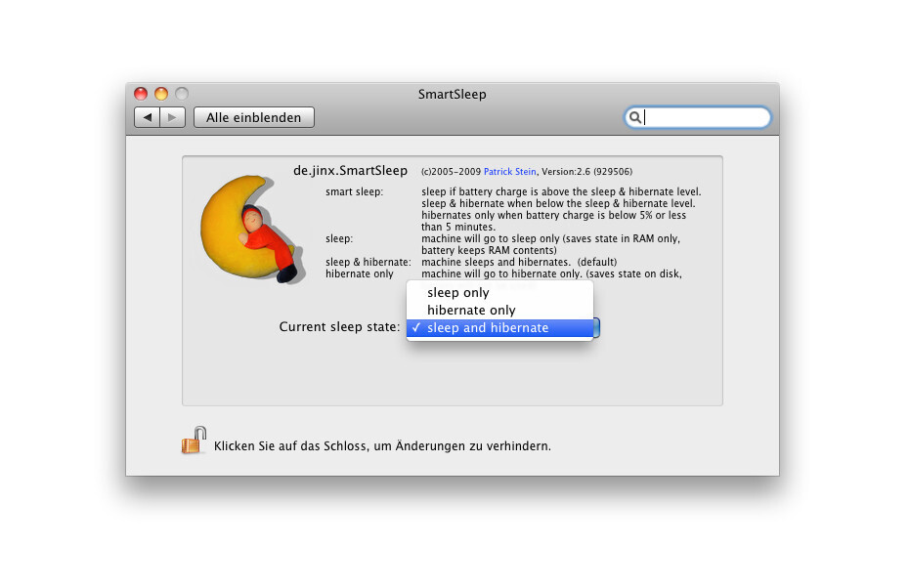Click the "Current sleep state:" label
Screen dimensions: 910x588
[x=339, y=327]
